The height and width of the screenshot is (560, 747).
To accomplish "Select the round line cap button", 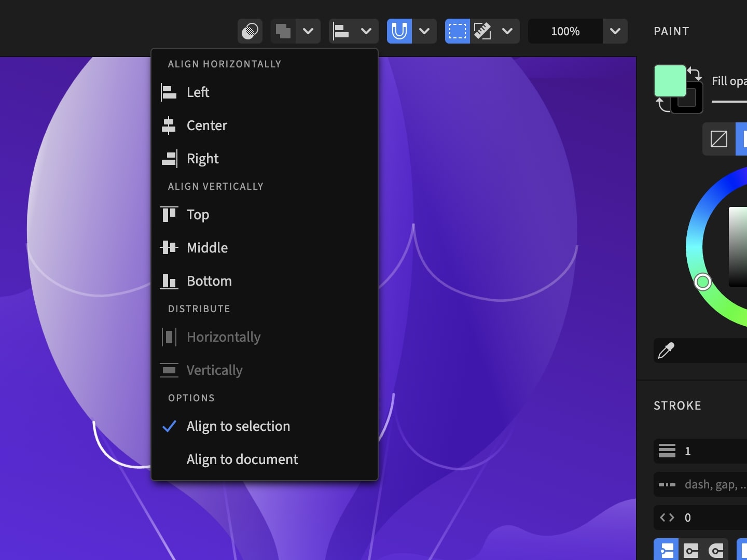I will [x=716, y=550].
